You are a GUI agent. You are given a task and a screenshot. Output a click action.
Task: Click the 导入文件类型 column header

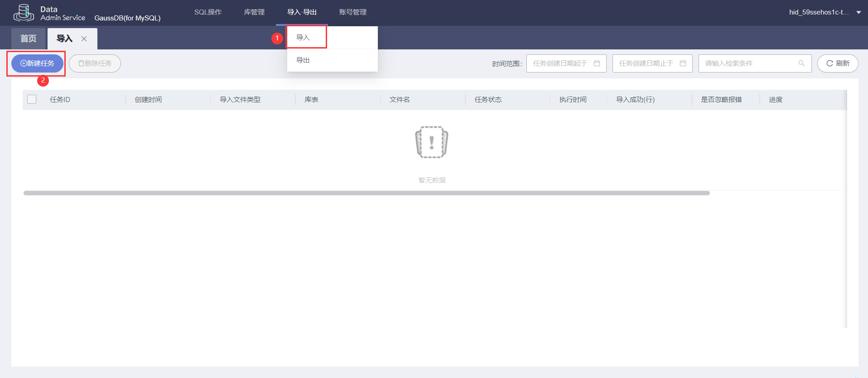[x=240, y=100]
